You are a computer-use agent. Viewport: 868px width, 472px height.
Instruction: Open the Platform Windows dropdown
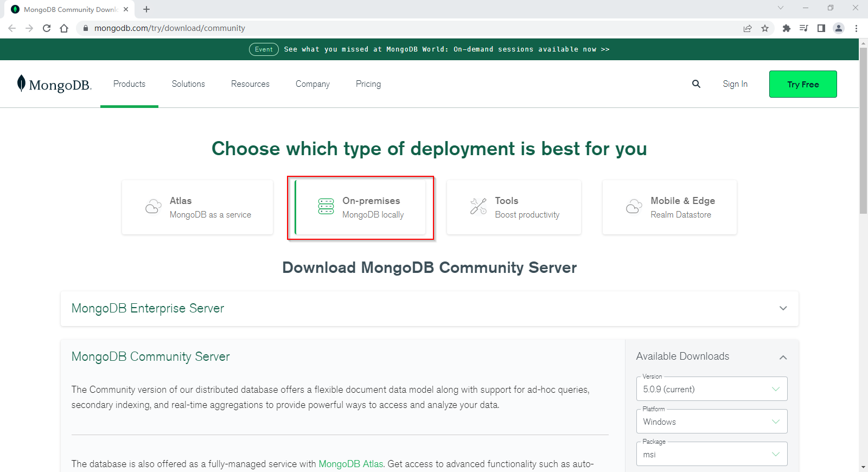click(x=711, y=422)
